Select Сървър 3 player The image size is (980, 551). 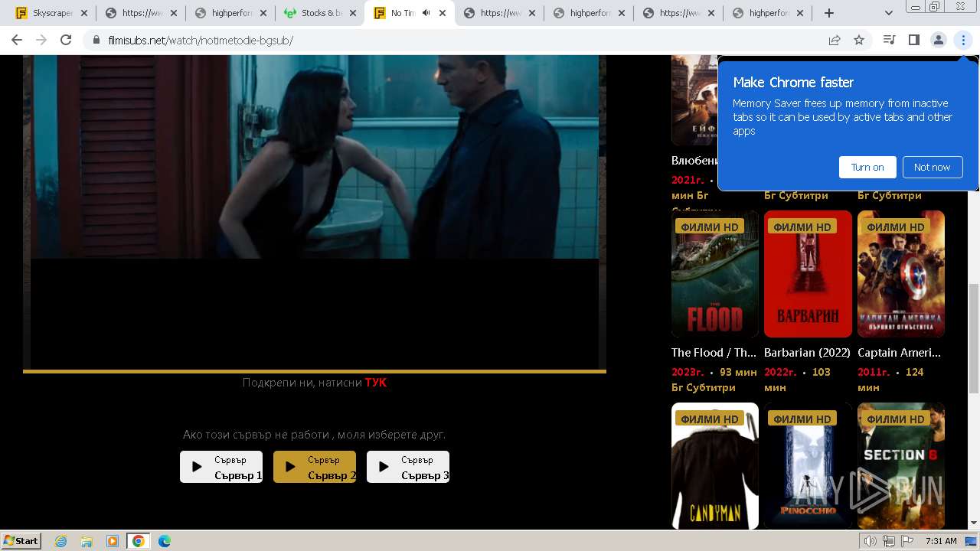coord(408,467)
